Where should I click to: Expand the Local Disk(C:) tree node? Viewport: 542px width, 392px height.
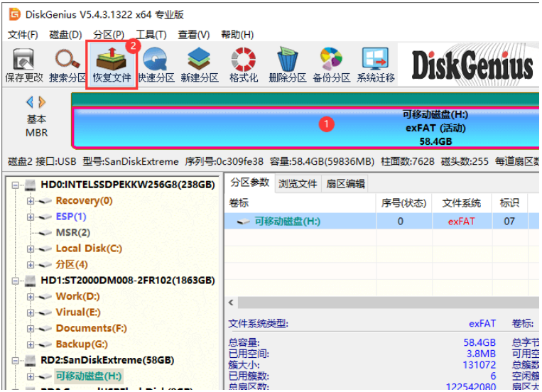tap(31, 249)
